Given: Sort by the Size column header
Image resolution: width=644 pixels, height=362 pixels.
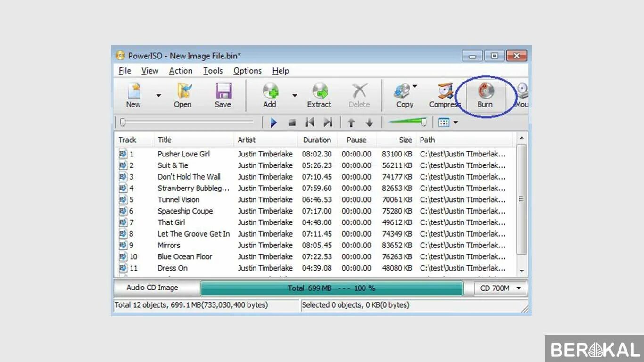Looking at the screenshot, I should click(x=396, y=140).
